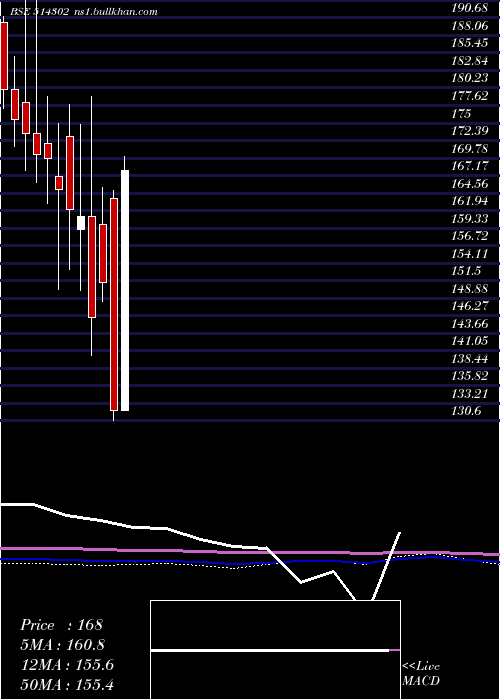The image size is (500, 700).
Task: Click the 190.68 price axis label
Action: coord(470,8)
